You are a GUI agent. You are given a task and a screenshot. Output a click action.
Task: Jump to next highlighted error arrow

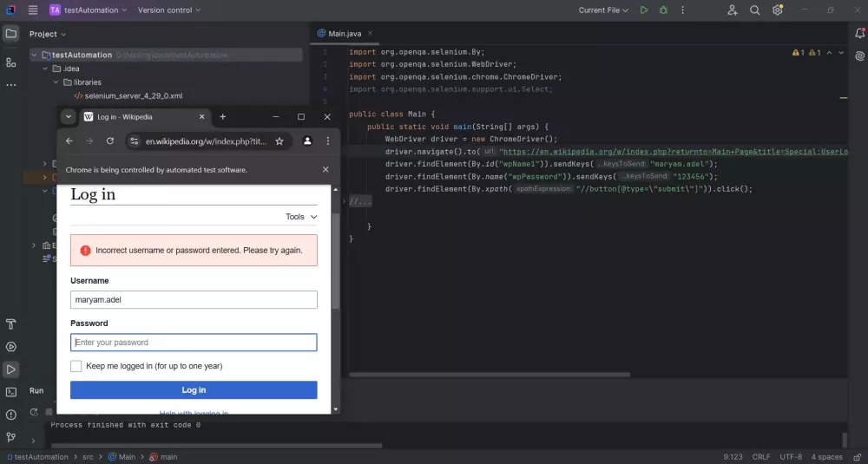click(841, 53)
